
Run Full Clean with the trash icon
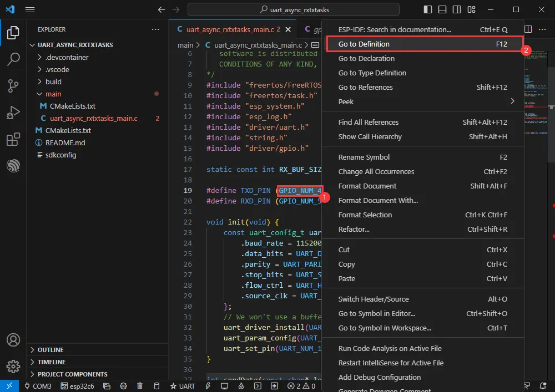(x=139, y=386)
